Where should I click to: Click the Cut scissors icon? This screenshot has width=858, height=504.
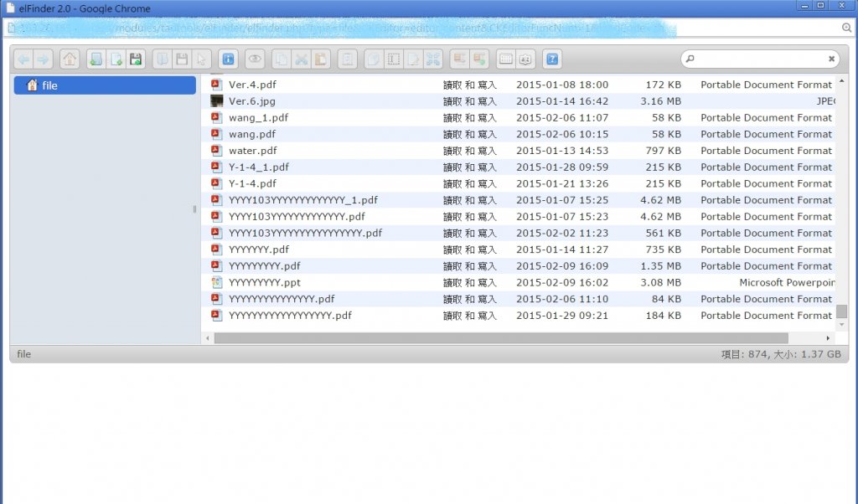[x=302, y=59]
